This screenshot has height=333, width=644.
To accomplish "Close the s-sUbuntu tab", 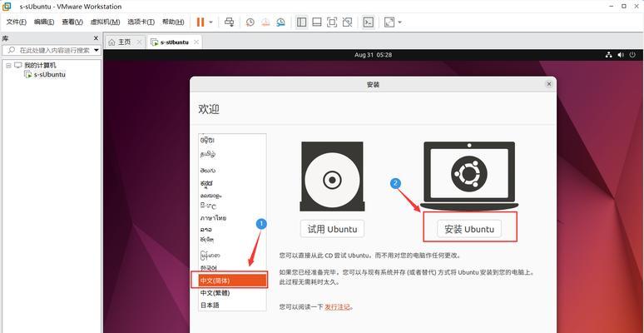I will pos(196,42).
